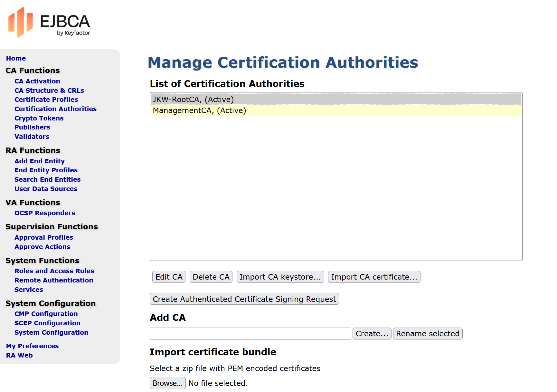Browse for a certificate bundle zip file
Viewport: 557px width, 392px height.
tap(167, 383)
